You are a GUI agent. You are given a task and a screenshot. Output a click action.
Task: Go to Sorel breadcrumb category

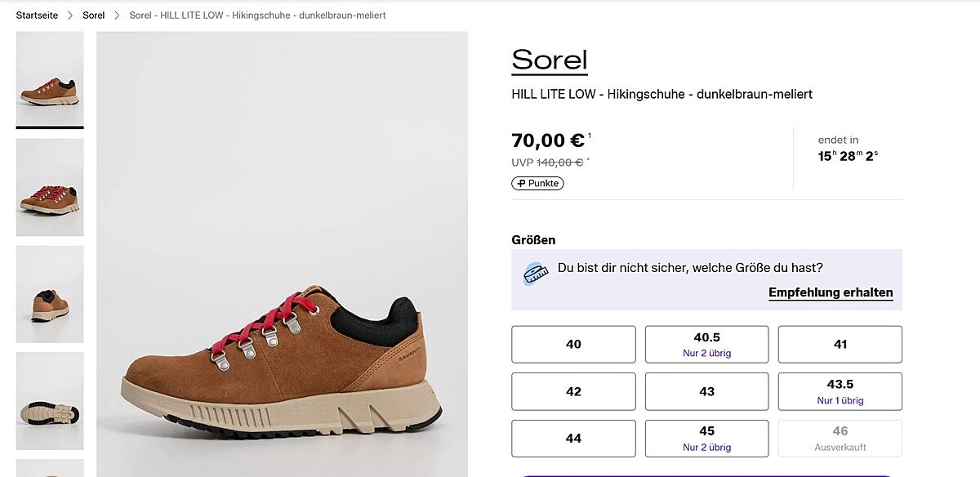[x=93, y=16]
